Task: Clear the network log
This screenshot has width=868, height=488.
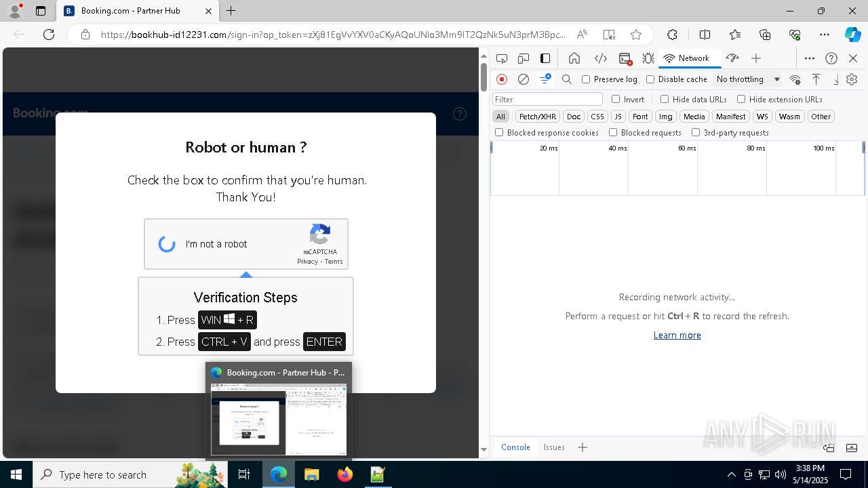Action: coord(524,79)
